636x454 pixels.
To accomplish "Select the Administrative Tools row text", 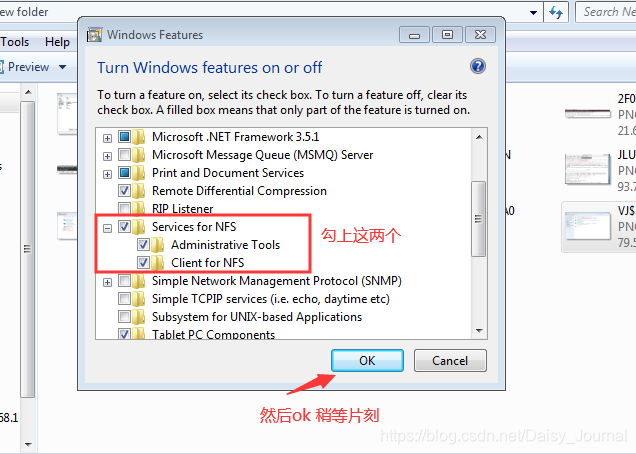I will click(x=226, y=245).
